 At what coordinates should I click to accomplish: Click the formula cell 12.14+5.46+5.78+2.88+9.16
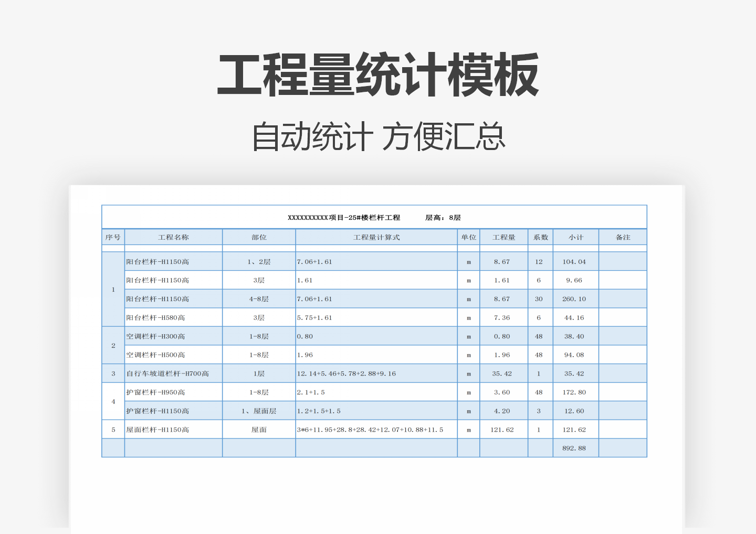(x=346, y=373)
